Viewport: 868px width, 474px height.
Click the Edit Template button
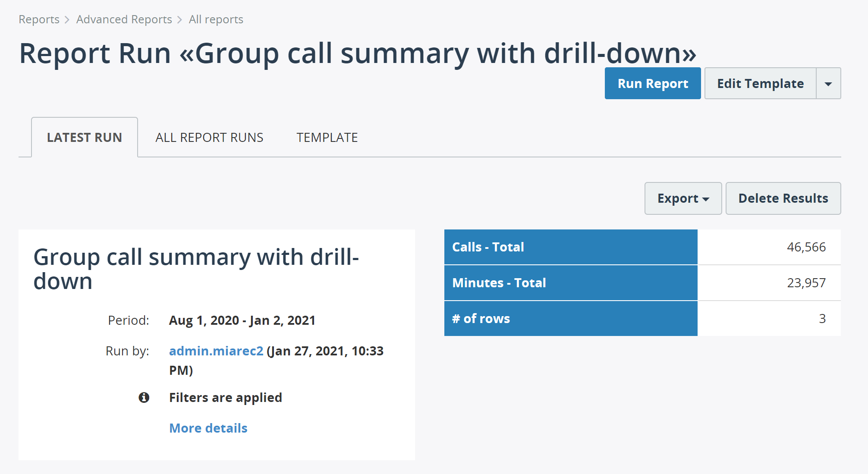[x=762, y=83]
